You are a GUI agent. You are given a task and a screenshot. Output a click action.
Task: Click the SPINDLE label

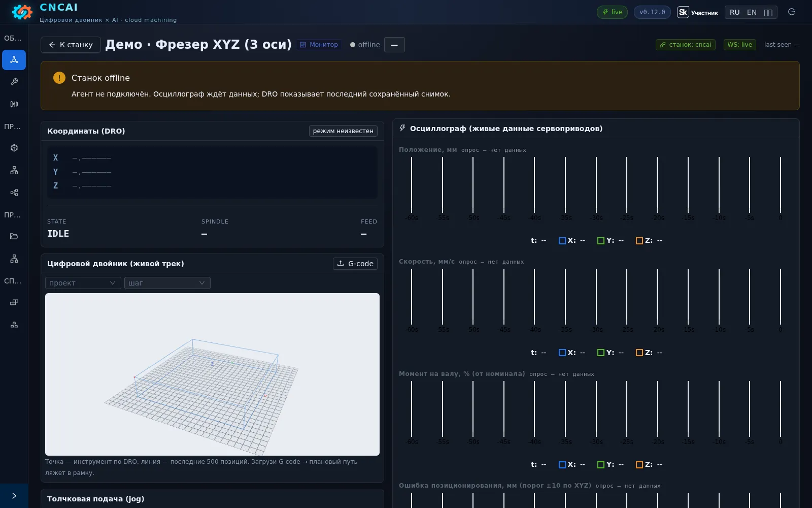[x=215, y=221]
